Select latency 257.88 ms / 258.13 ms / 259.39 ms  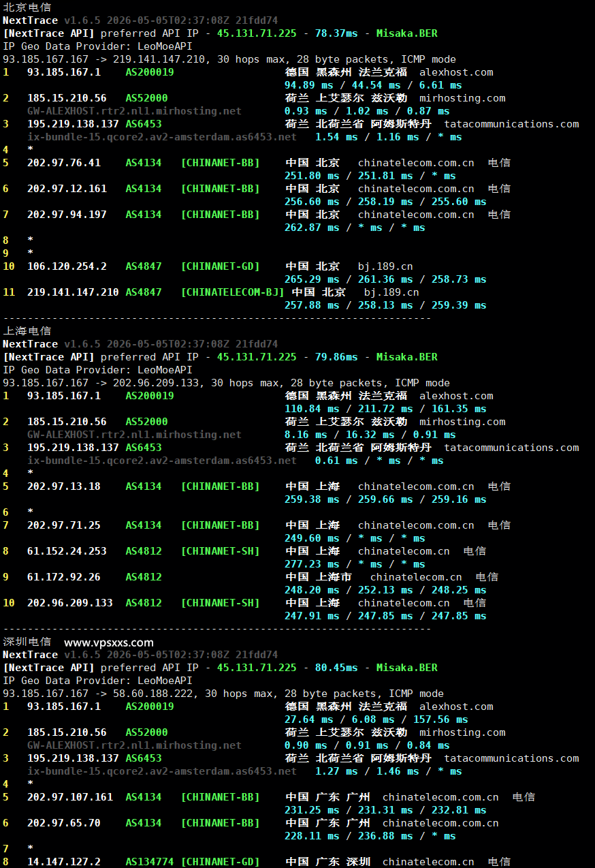coord(385,305)
